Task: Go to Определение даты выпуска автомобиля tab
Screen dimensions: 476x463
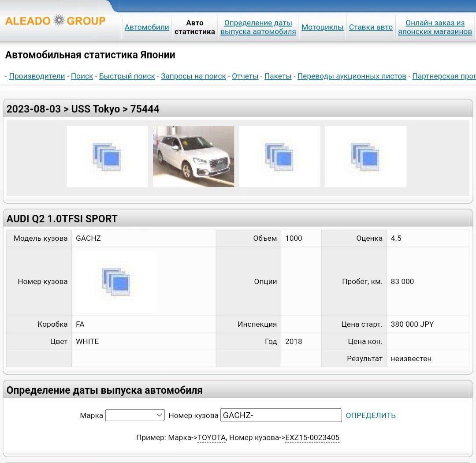Action: pyautogui.click(x=258, y=27)
